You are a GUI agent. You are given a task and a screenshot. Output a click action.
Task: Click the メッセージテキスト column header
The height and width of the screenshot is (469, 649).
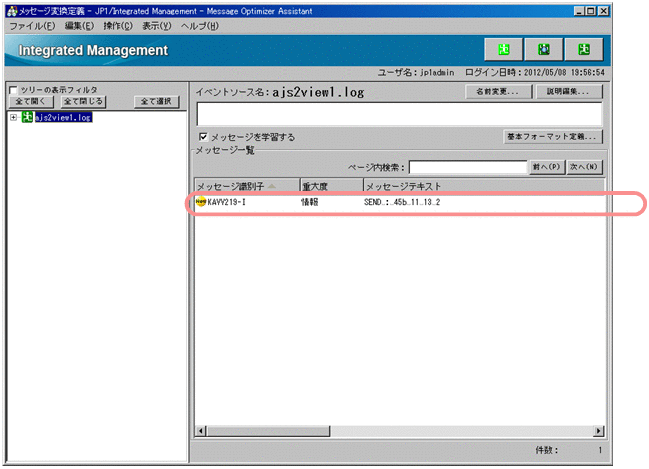coord(484,186)
